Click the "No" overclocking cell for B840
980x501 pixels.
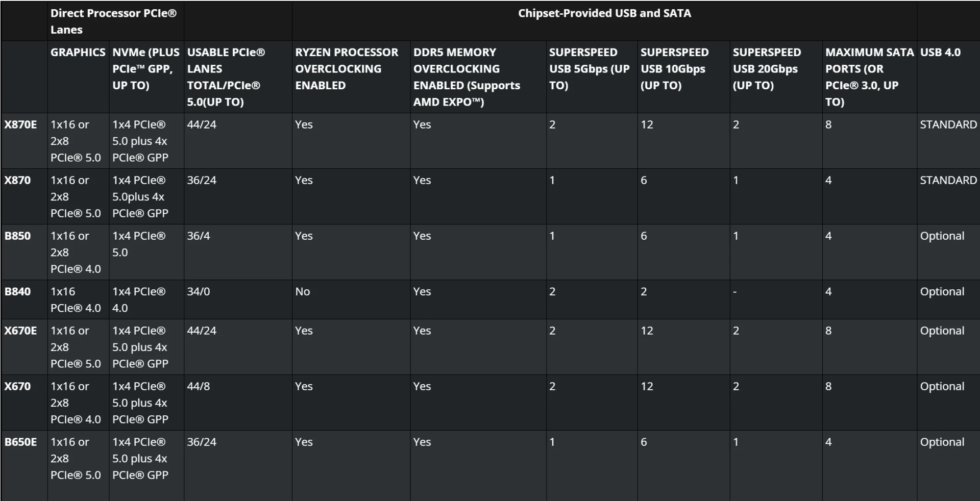(x=302, y=291)
